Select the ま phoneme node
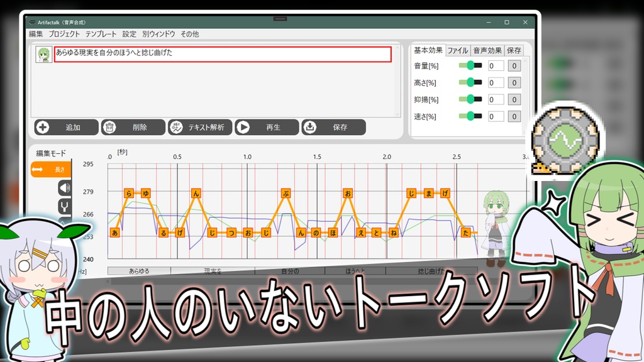The width and height of the screenshot is (644, 362). 428,193
